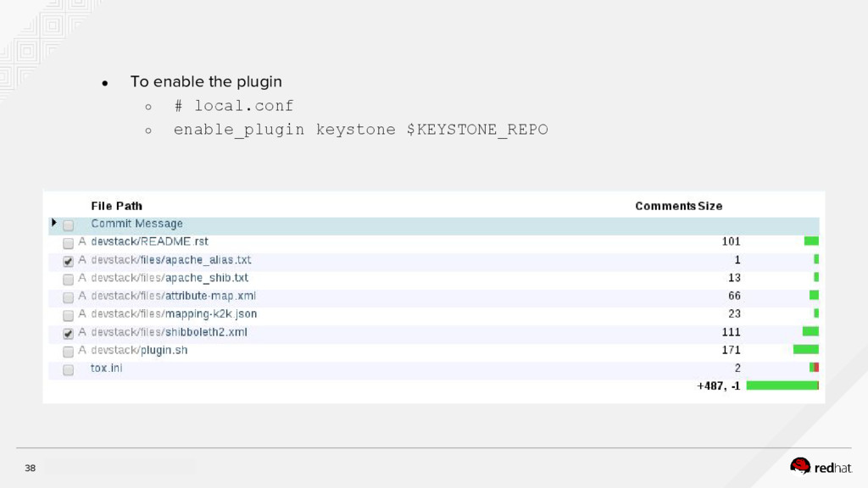Click the arrow pointer beside Commit Message
The width and height of the screenshot is (868, 488).
(54, 223)
